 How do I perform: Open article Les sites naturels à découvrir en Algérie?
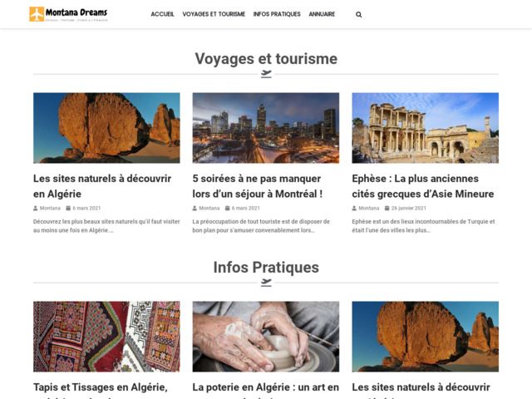[102, 186]
